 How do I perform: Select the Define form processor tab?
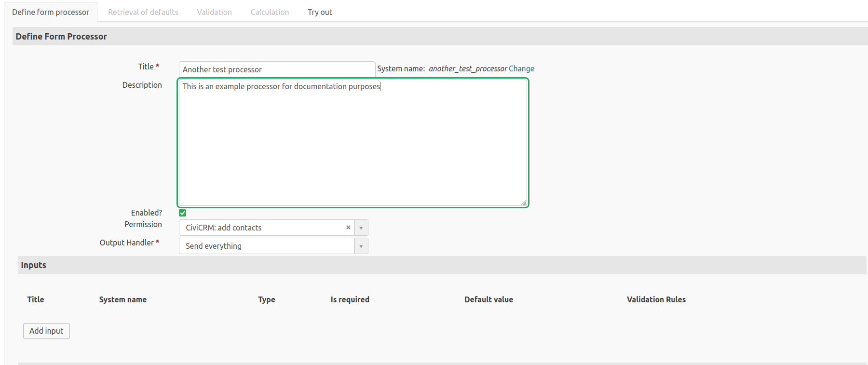pos(51,12)
